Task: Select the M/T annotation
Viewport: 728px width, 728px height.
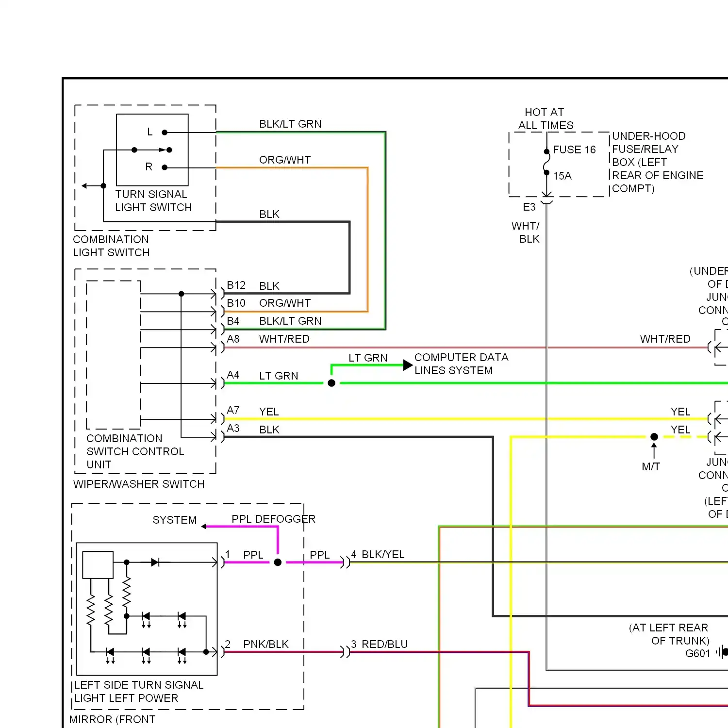Action: coord(651,467)
